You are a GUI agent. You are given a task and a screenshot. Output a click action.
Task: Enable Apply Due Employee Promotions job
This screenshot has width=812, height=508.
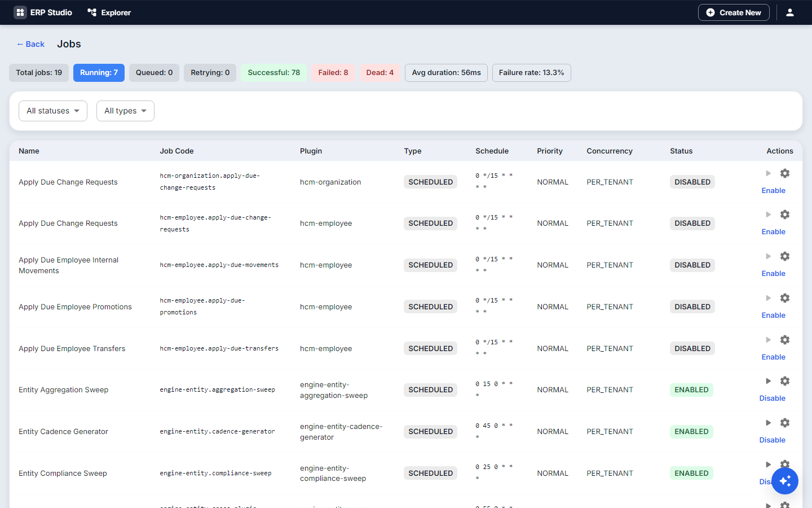[x=774, y=316]
